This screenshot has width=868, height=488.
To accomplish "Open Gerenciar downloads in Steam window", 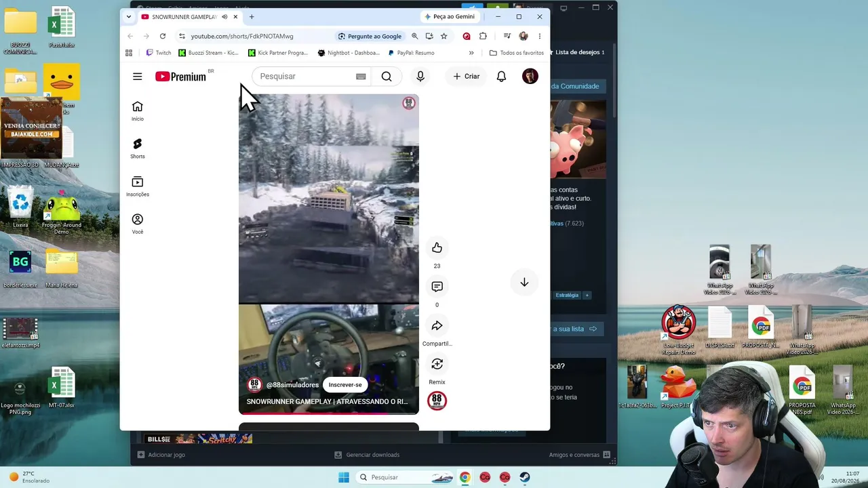I will 367,455.
